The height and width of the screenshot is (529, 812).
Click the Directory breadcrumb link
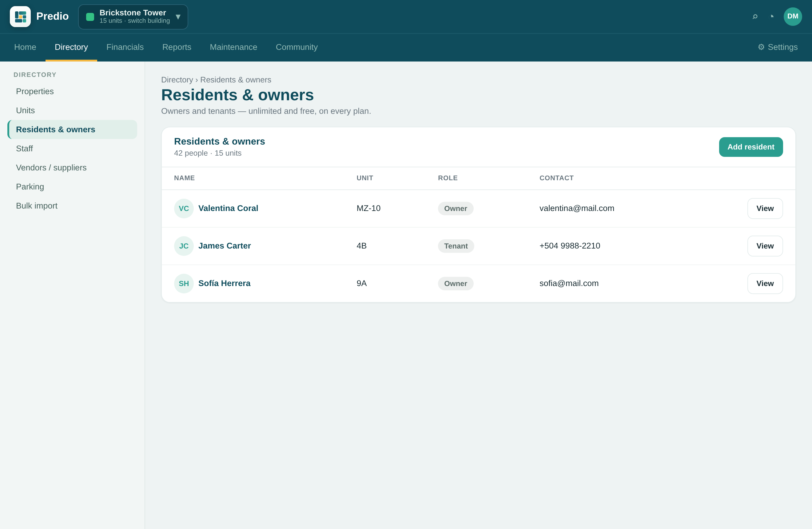[177, 80]
